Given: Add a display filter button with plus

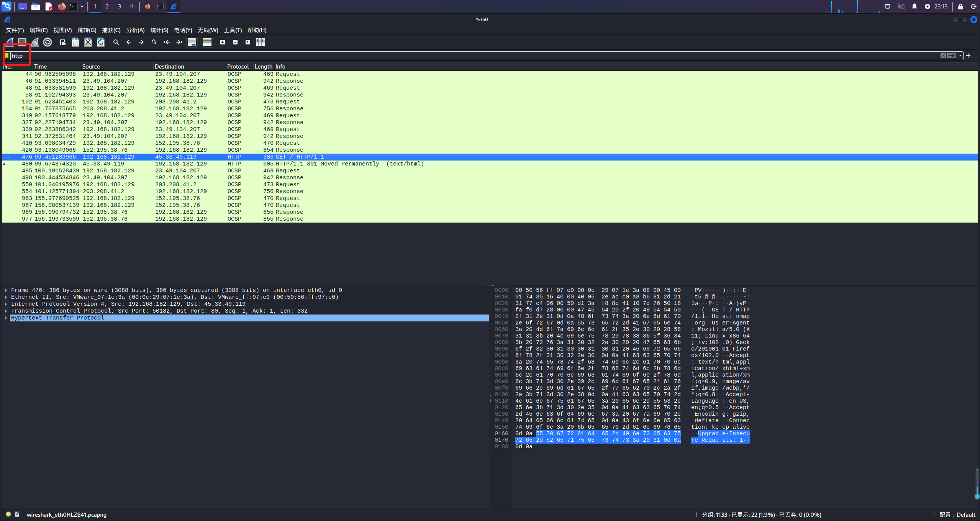Looking at the screenshot, I should [x=968, y=56].
